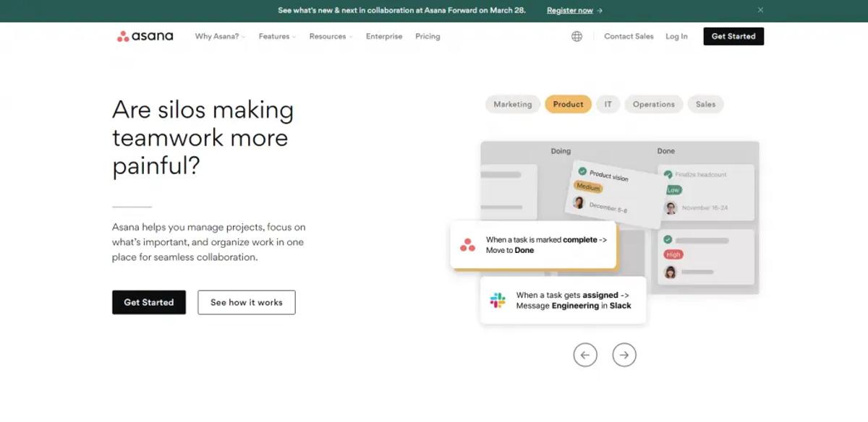Click the Finalize headcount checkmark icon
The width and height of the screenshot is (868, 422).
point(668,174)
